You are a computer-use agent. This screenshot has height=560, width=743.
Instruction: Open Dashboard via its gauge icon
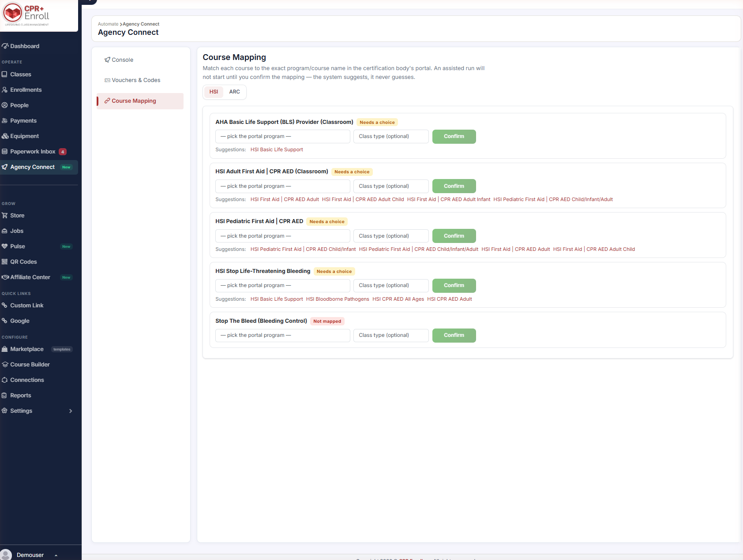[5, 46]
